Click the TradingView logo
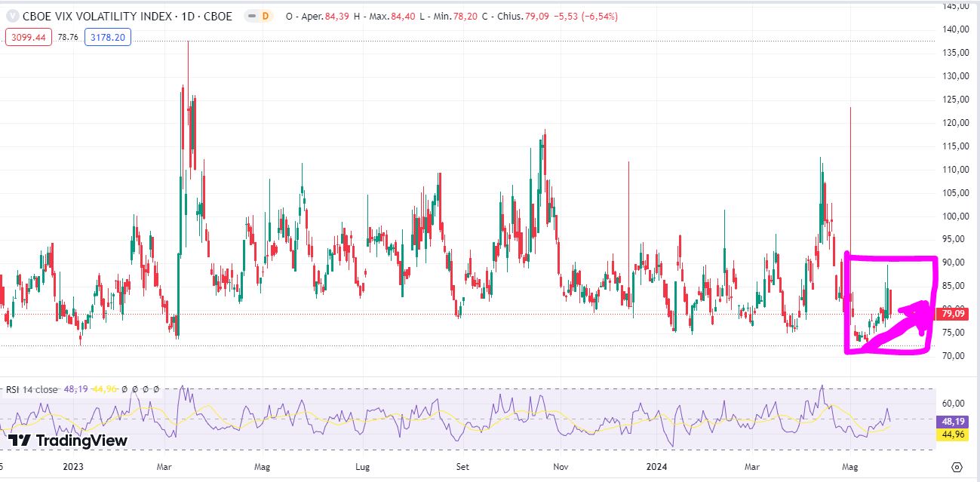This screenshot has height=482, width=980. pos(68,441)
